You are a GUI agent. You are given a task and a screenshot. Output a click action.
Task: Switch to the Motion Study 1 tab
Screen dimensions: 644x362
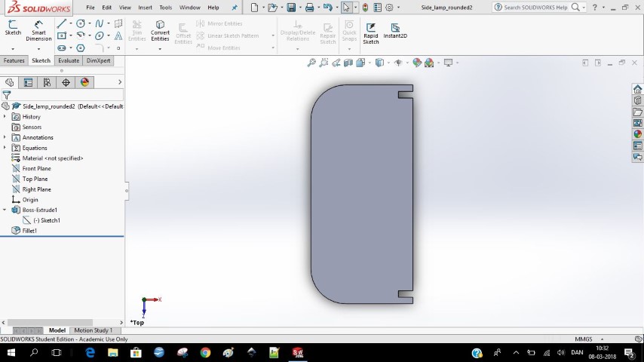coord(94,330)
